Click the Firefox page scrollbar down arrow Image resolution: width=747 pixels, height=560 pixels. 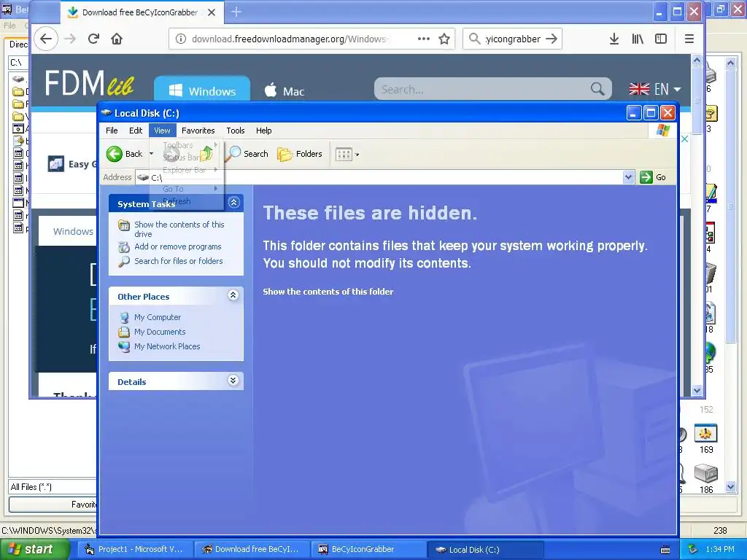tap(697, 391)
